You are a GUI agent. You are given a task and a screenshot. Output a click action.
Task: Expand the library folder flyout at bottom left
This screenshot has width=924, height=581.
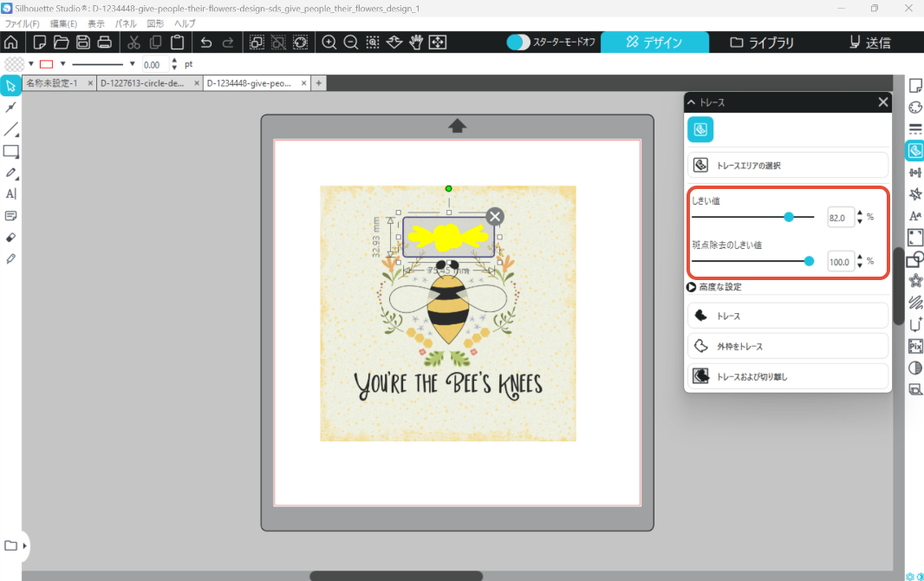click(x=25, y=545)
